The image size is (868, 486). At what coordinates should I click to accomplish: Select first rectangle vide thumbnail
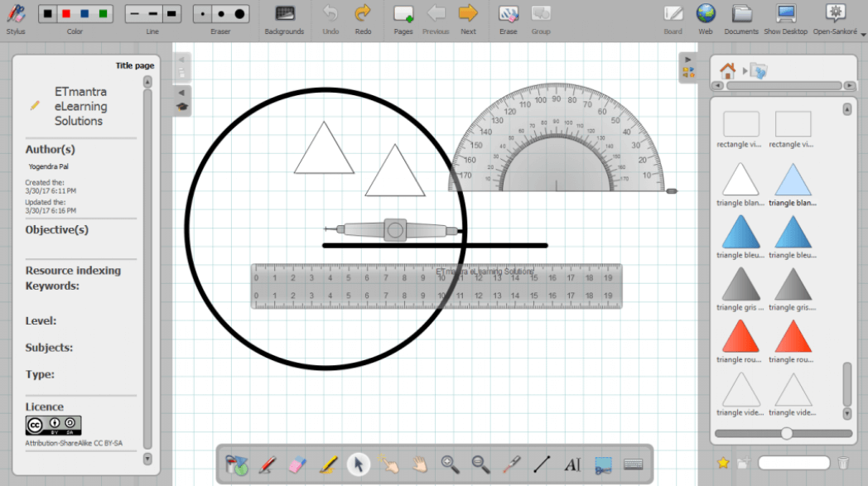click(740, 124)
